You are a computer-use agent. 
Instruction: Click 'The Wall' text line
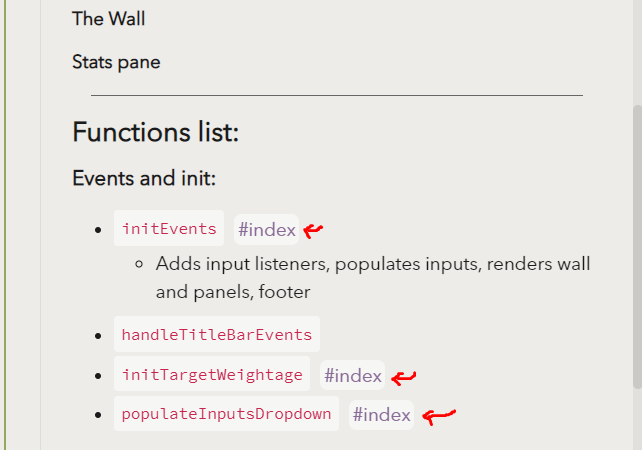click(x=109, y=19)
